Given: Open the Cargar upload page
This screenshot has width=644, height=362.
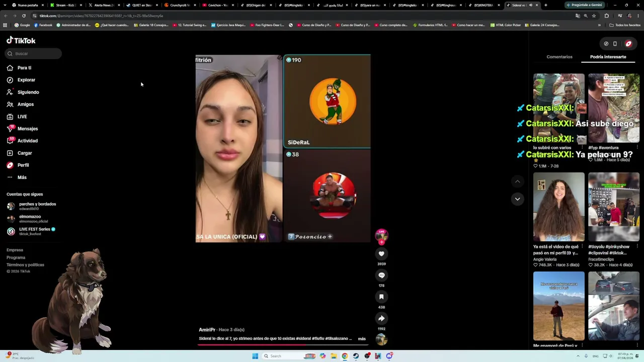Looking at the screenshot, I should pos(19,153).
